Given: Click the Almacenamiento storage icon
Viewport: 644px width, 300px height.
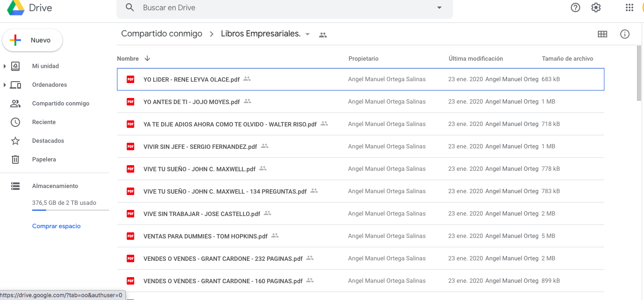Looking at the screenshot, I should 15,186.
